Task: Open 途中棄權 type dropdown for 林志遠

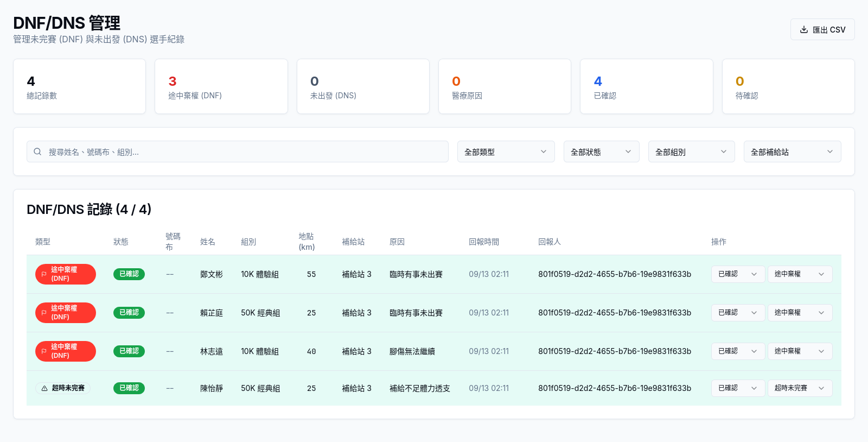Action: point(800,351)
